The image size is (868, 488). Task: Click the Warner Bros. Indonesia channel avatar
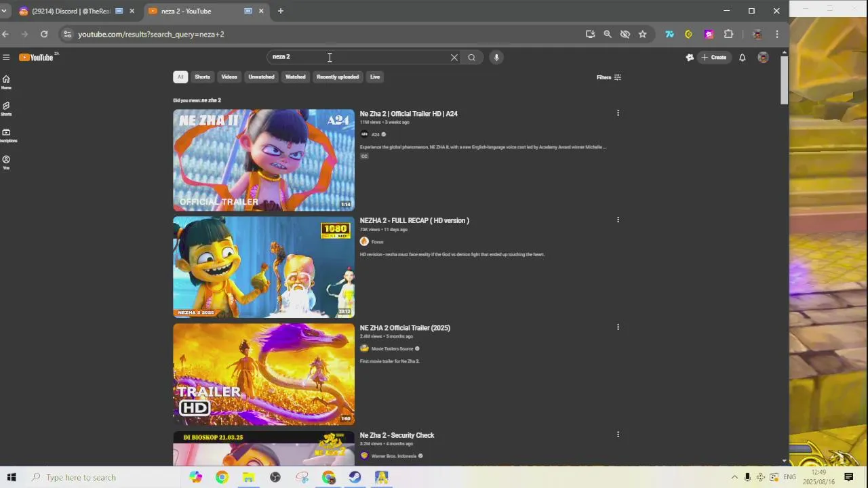coord(364,455)
